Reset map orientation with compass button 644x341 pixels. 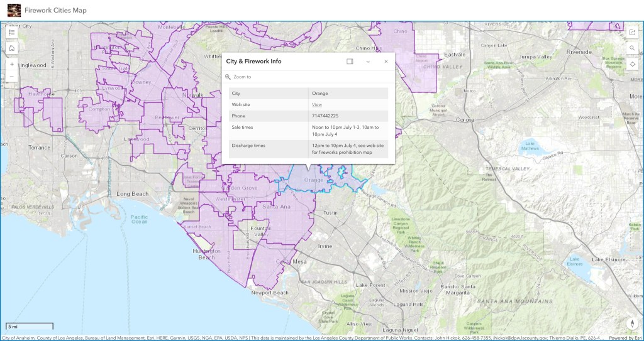coord(632,323)
